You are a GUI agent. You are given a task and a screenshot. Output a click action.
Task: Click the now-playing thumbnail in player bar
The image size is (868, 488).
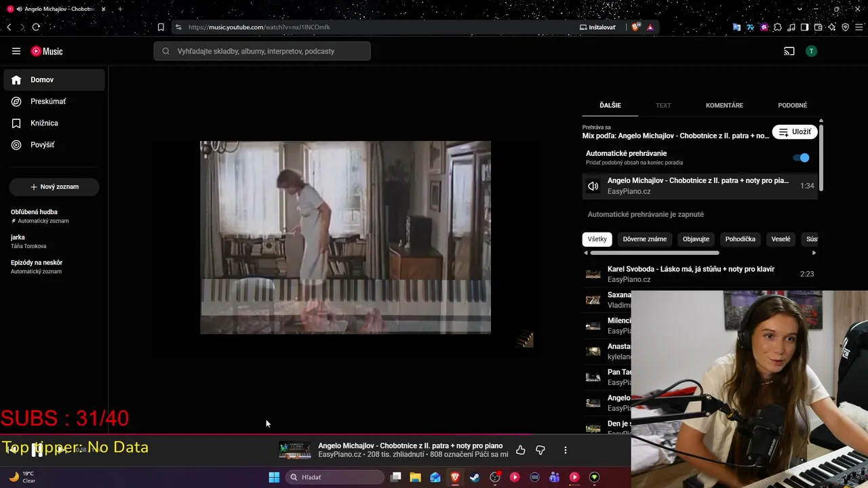294,450
